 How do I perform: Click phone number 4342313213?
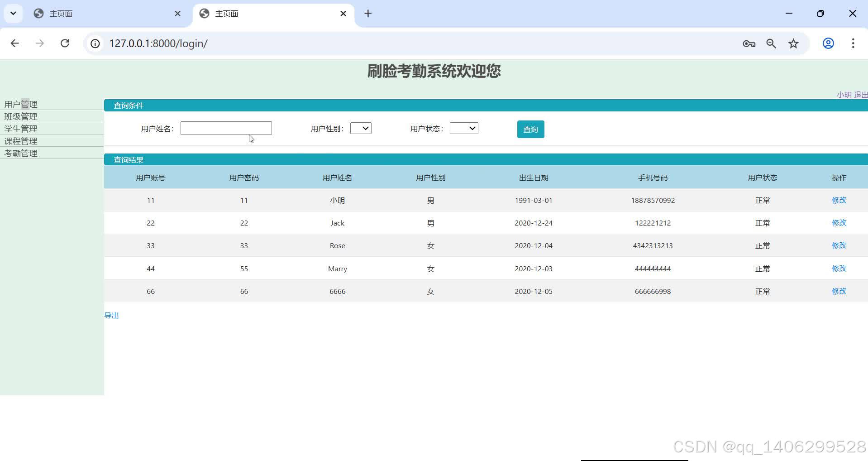click(x=653, y=245)
